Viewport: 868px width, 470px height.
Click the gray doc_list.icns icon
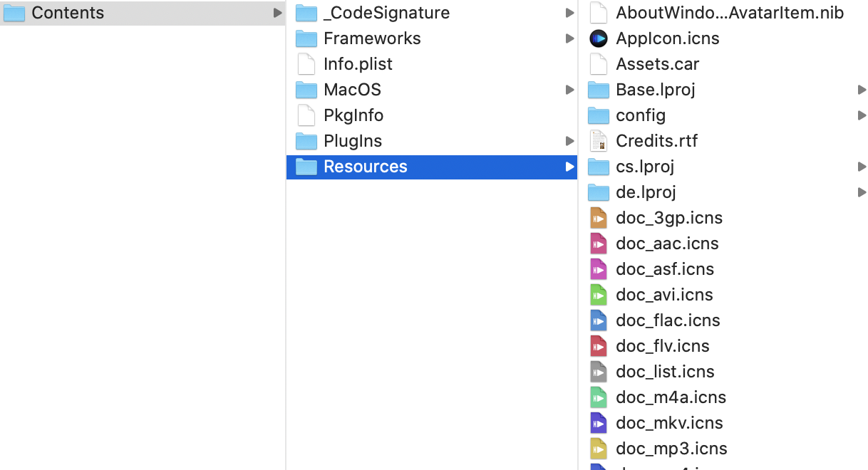point(599,372)
